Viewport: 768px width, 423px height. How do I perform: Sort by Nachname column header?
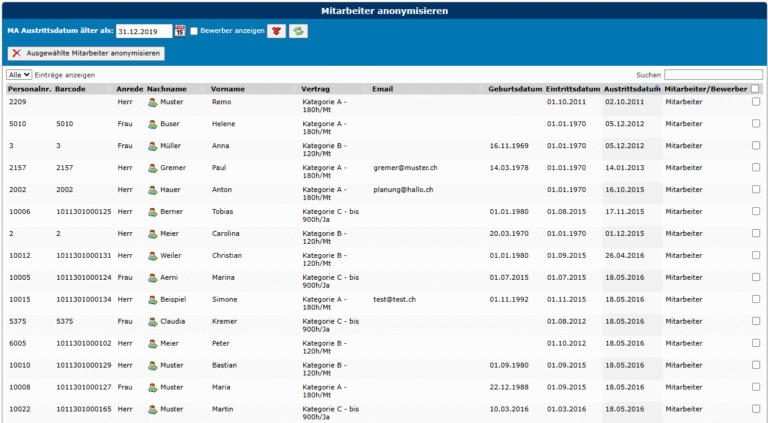[167, 89]
